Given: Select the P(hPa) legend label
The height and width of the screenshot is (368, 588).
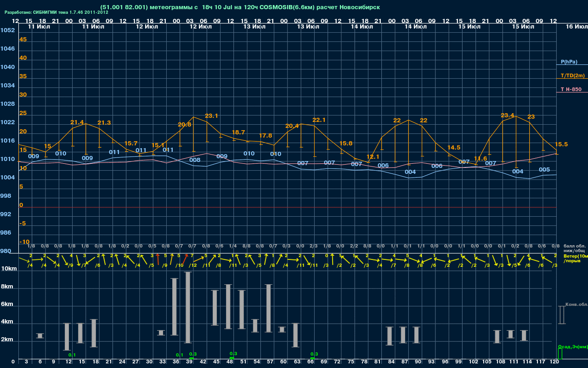Looking at the screenshot, I should pos(569,62).
